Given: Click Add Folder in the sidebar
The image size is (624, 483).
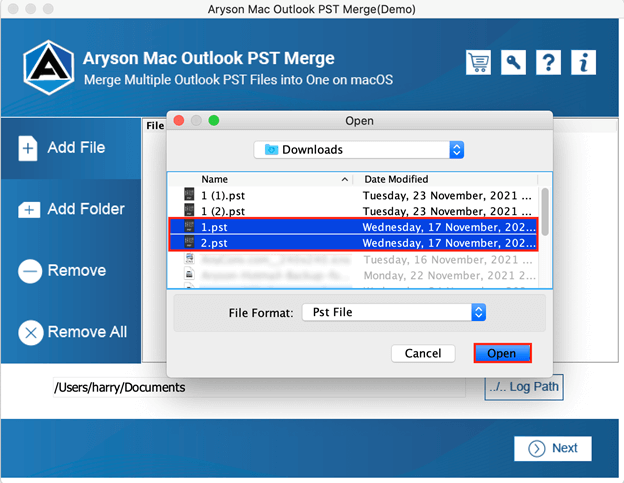Looking at the screenshot, I should coord(71,209).
